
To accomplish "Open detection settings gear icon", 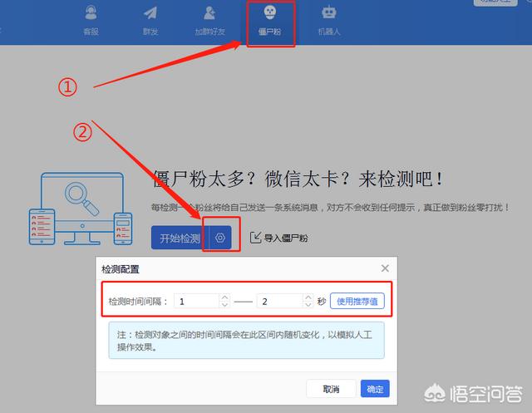I will click(x=220, y=238).
